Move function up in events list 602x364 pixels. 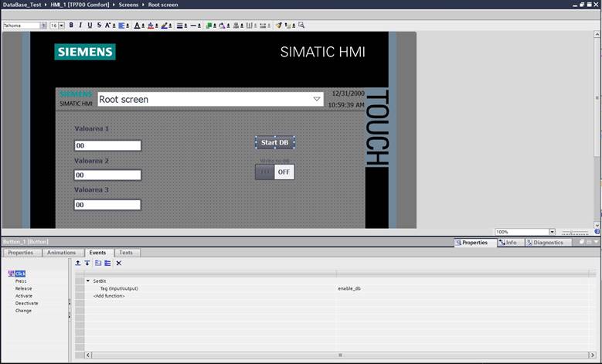[77, 263]
